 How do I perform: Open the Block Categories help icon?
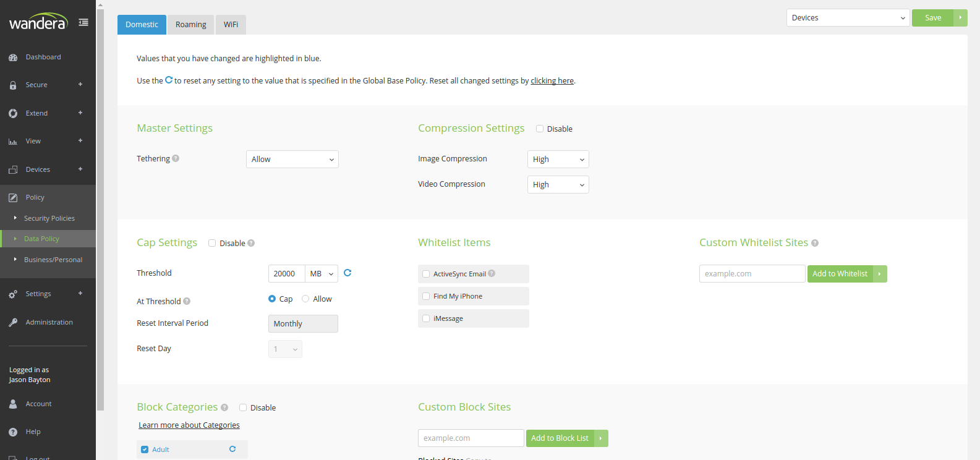tap(224, 407)
